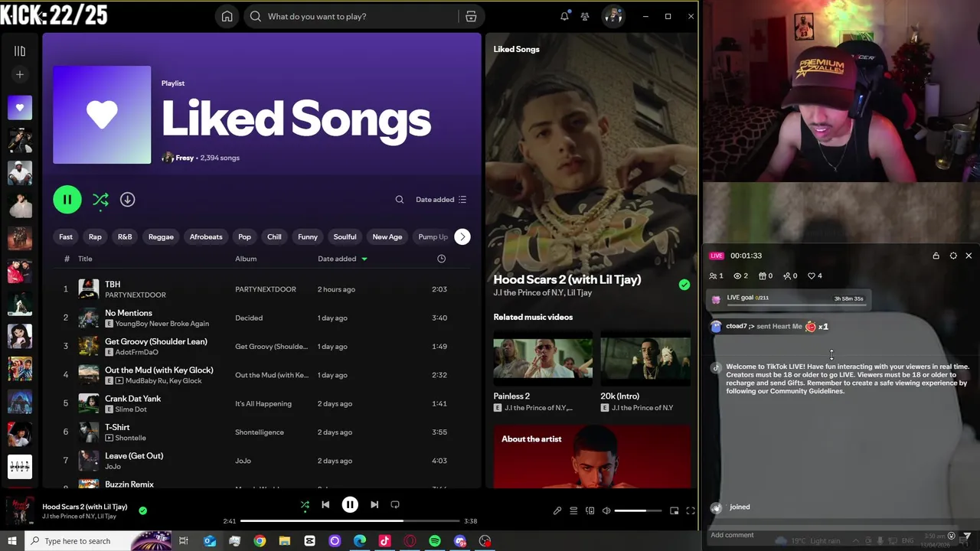Open the miniplayer
Viewport: 980px width, 551px height.
[x=675, y=510]
